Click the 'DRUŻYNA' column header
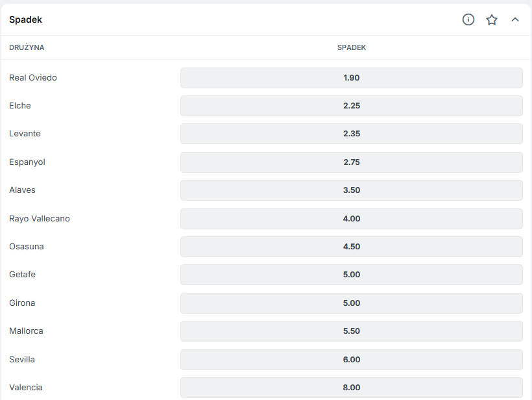The image size is (532, 400). tap(27, 47)
